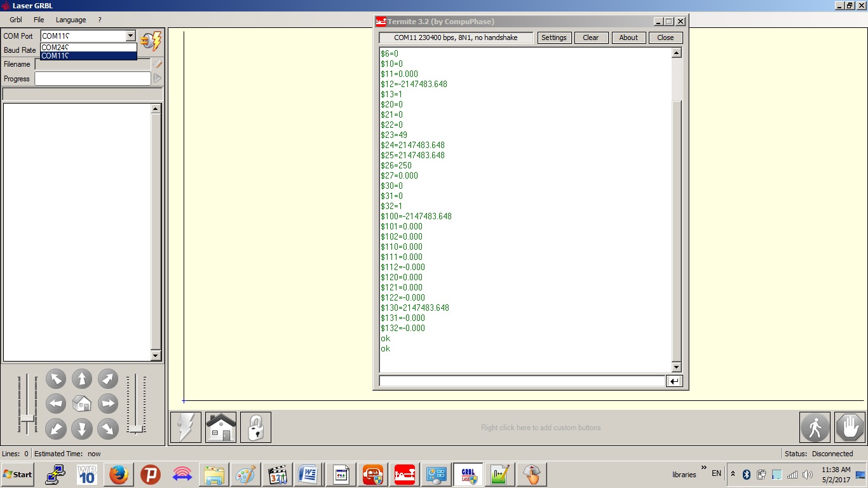Jog down with the down arrow

pyautogui.click(x=82, y=429)
